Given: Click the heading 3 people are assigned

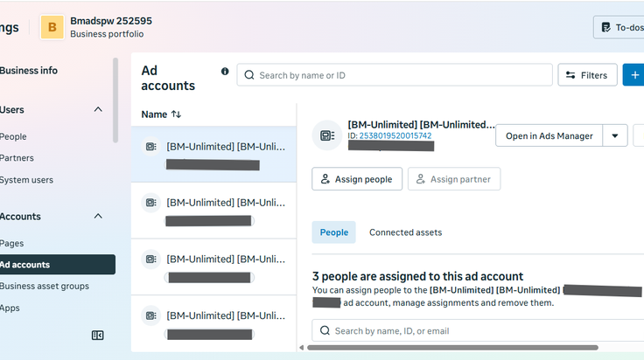Looking at the screenshot, I should [x=417, y=276].
